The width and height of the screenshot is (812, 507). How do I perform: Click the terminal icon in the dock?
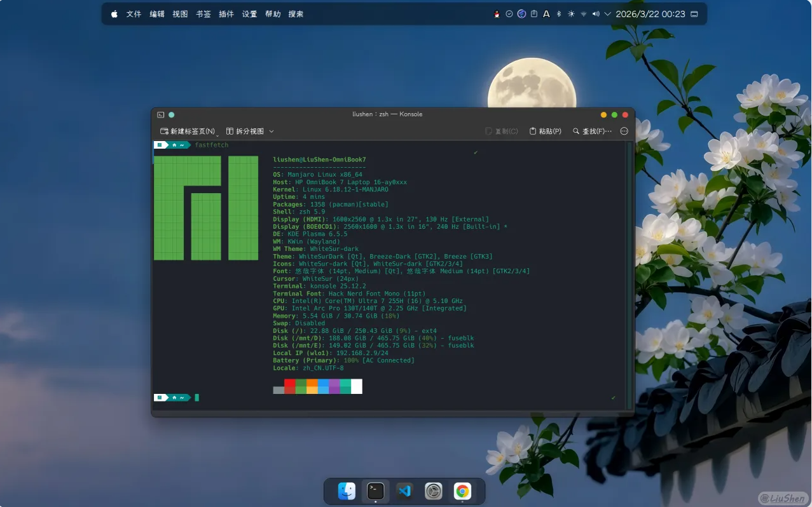pos(376,491)
